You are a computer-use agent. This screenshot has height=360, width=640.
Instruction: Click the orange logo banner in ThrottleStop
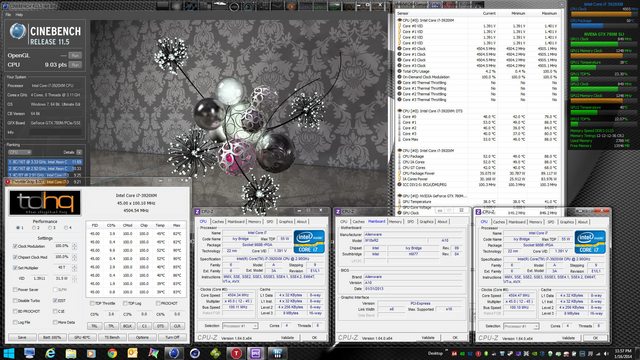45,203
